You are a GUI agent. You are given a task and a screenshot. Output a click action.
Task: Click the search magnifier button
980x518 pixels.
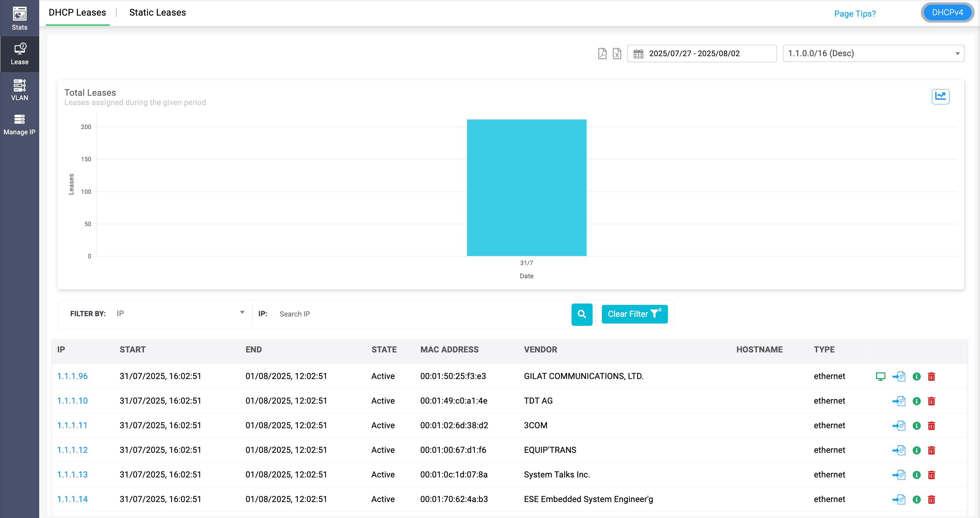[582, 314]
